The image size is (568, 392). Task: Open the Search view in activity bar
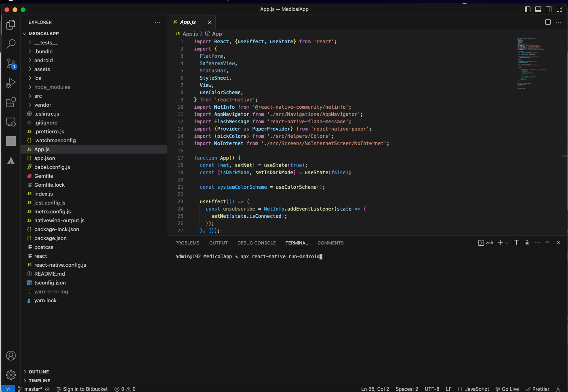[11, 44]
